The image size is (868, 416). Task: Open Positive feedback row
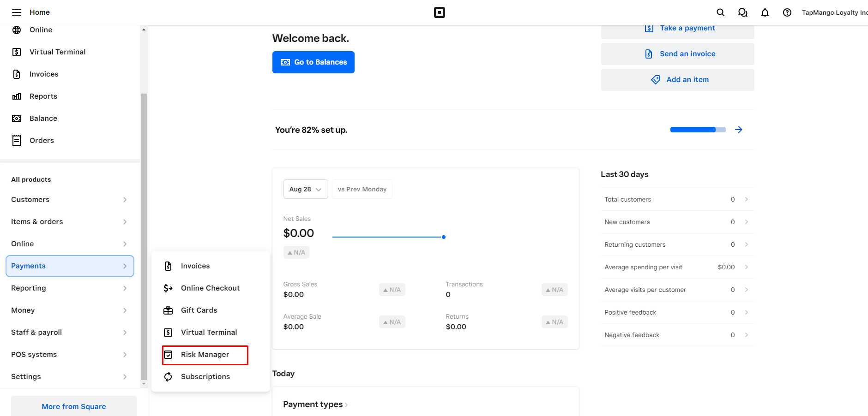pos(677,312)
